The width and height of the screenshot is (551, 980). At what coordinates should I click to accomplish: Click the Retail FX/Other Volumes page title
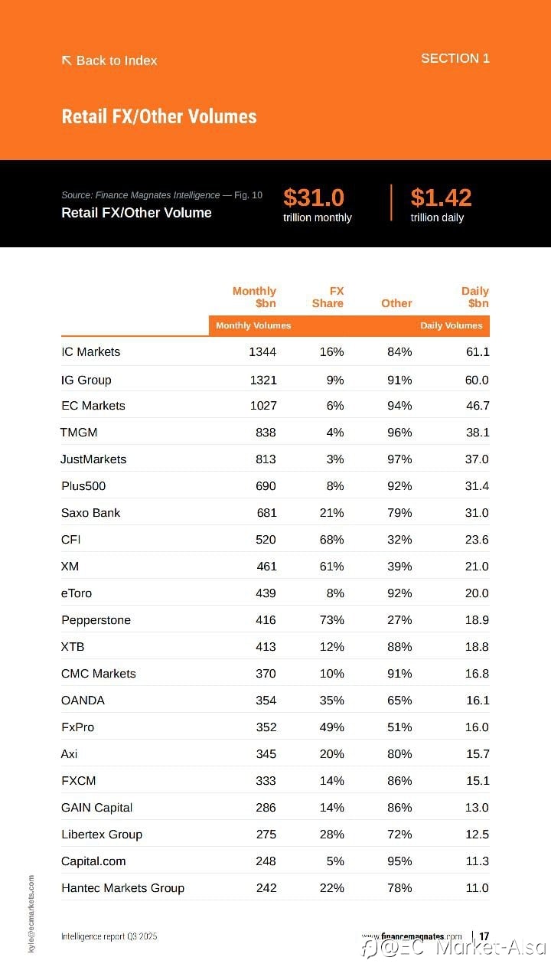pyautogui.click(x=159, y=116)
